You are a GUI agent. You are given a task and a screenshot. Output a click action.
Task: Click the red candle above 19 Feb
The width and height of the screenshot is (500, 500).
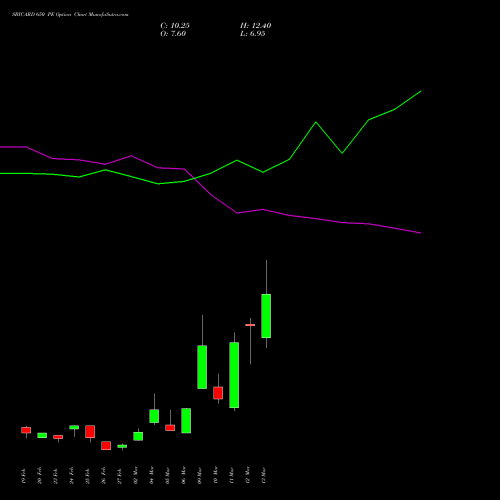[x=26, y=430]
